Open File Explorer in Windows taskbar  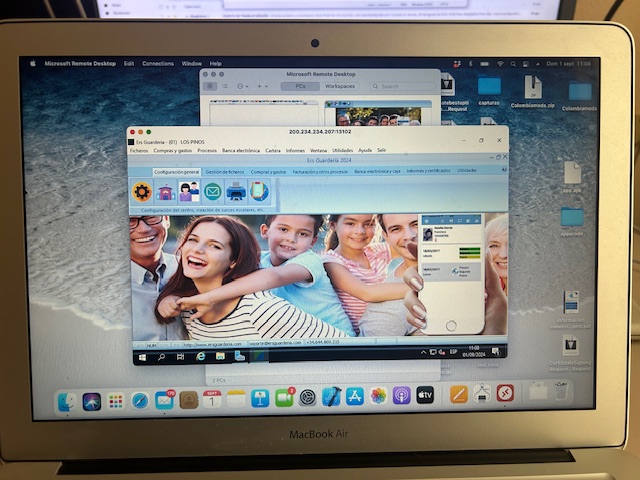click(x=220, y=355)
